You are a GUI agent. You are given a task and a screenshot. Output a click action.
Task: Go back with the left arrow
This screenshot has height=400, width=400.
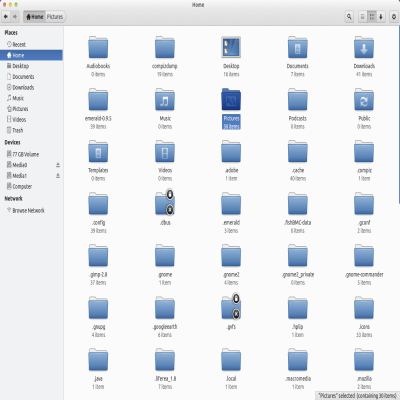click(6, 16)
